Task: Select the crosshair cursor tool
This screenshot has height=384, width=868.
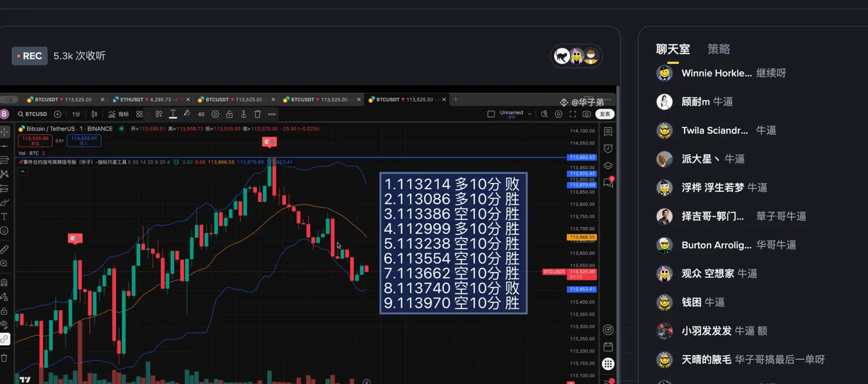Action: pos(4,132)
